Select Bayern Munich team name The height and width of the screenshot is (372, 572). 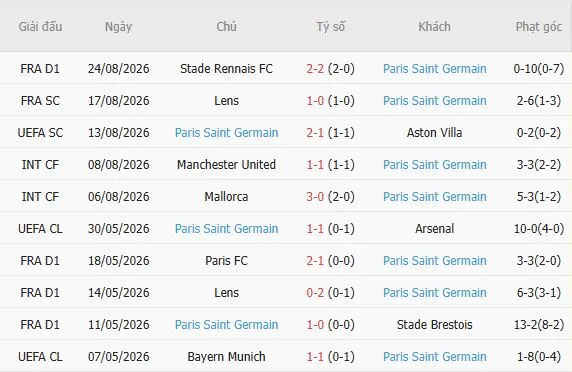tap(226, 357)
